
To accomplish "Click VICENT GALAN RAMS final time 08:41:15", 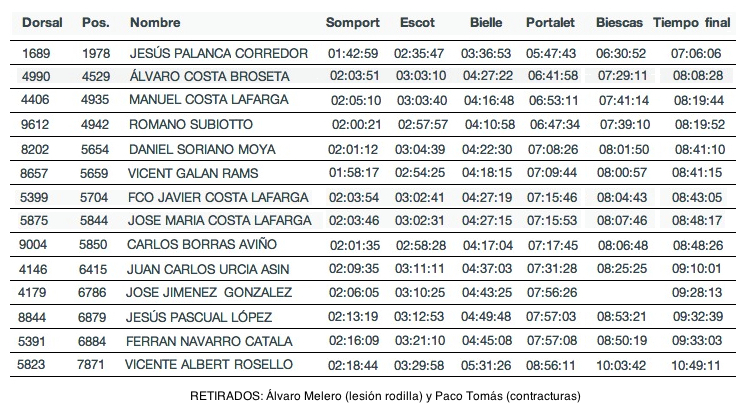I will [x=697, y=172].
